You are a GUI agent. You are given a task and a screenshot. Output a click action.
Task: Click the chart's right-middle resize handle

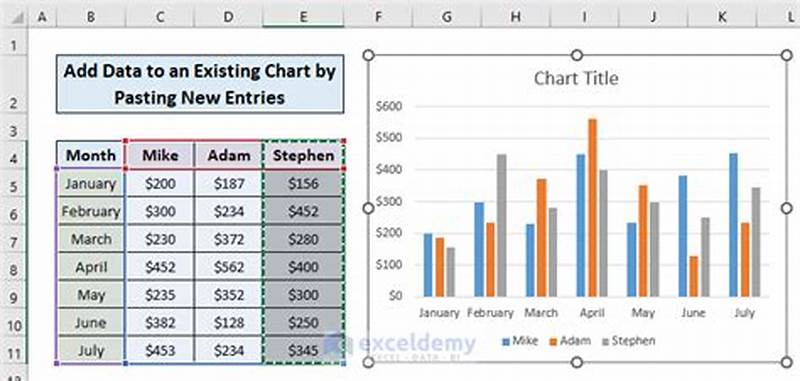point(787,208)
